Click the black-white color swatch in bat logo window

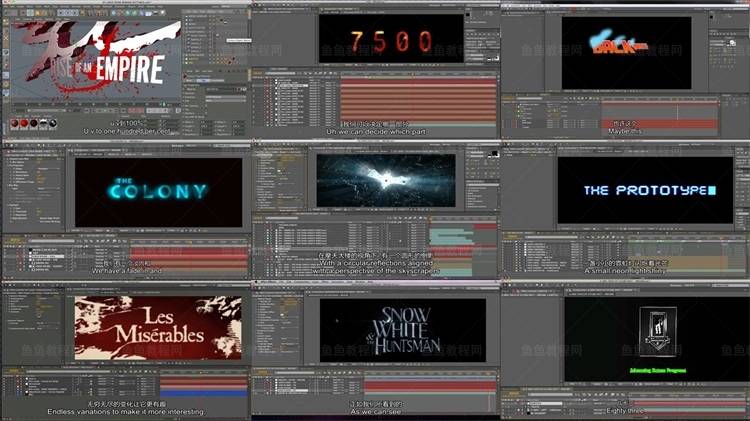coord(493,155)
